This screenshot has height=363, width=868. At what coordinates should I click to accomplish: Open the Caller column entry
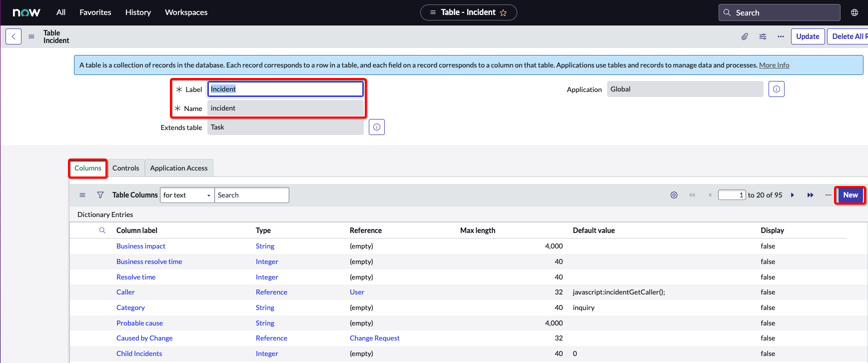click(125, 292)
